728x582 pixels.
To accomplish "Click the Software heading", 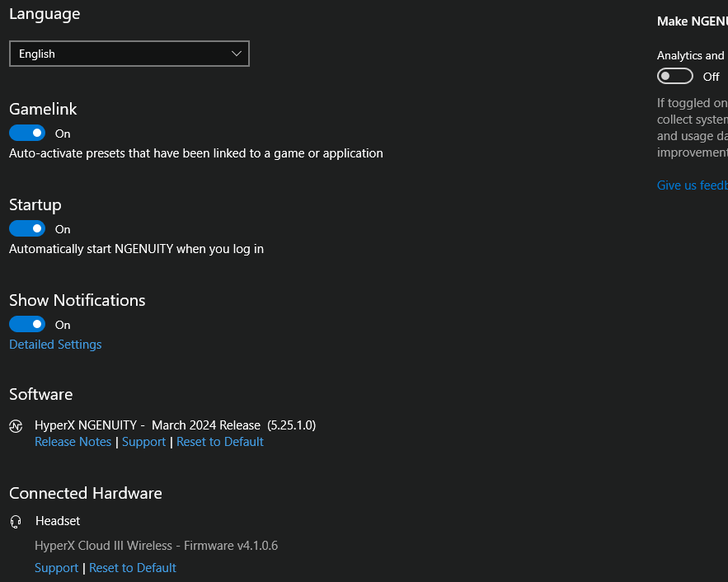I will [x=41, y=395].
